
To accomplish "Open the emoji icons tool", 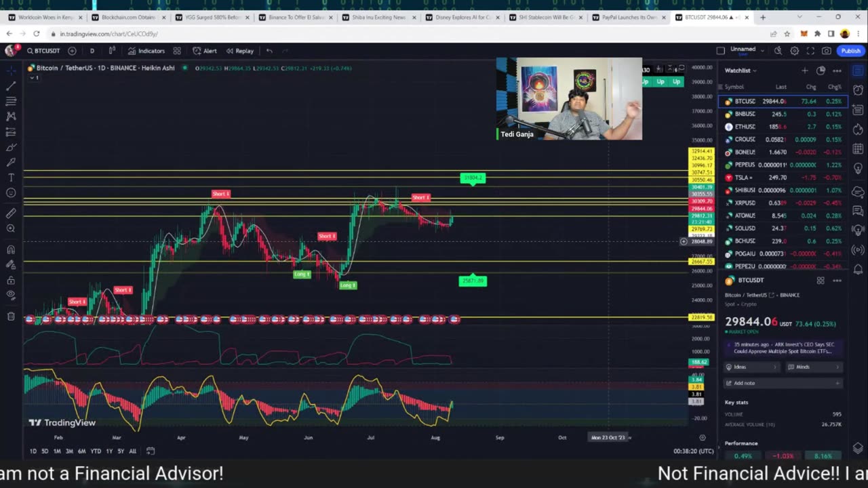I will [x=11, y=193].
